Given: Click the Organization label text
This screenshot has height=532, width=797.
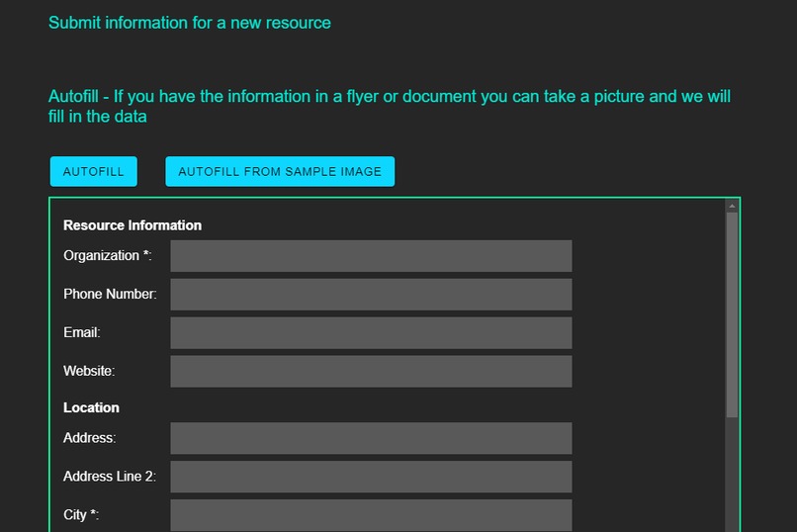Looking at the screenshot, I should pyautogui.click(x=107, y=255).
